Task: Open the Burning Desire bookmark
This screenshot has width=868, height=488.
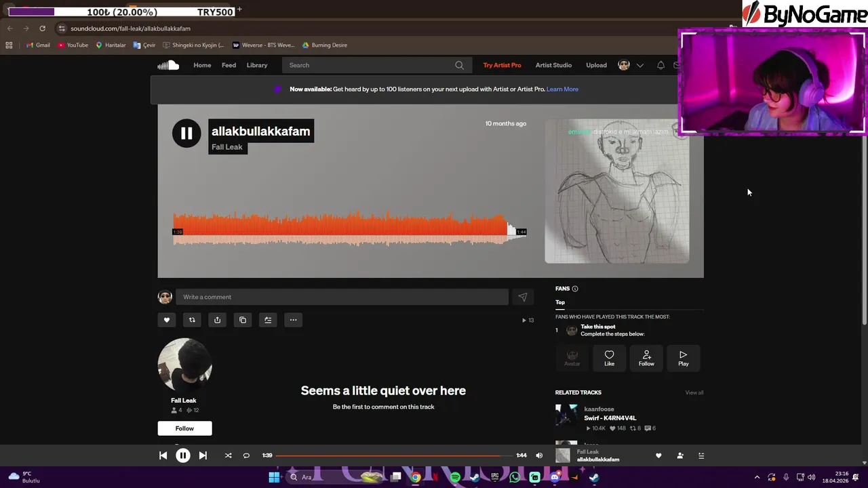Action: 325,45
